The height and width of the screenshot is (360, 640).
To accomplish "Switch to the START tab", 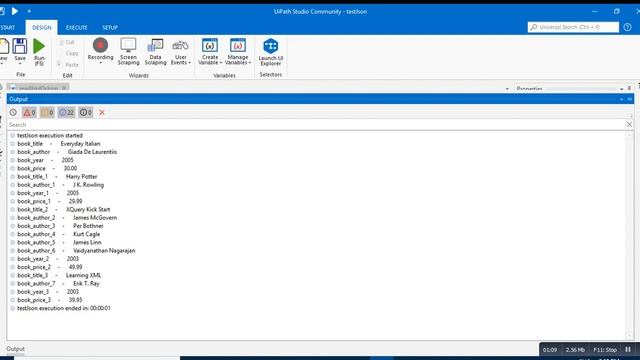I will pyautogui.click(x=7, y=27).
